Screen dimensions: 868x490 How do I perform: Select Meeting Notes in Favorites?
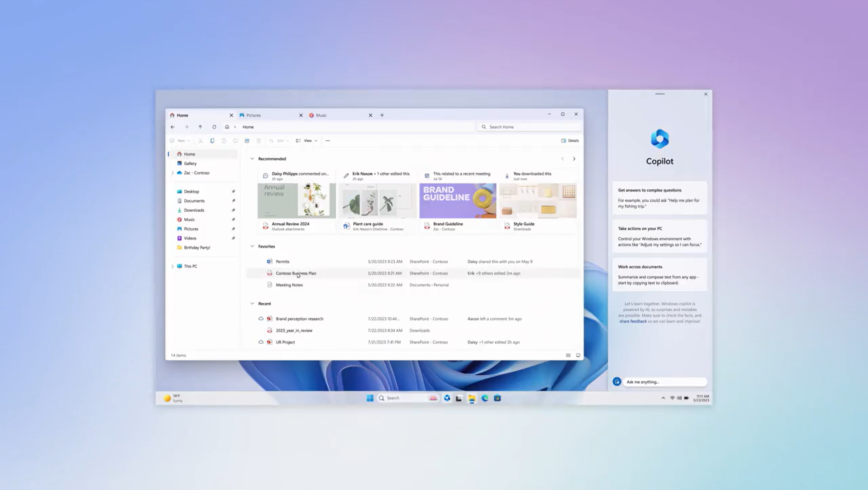(413, 285)
